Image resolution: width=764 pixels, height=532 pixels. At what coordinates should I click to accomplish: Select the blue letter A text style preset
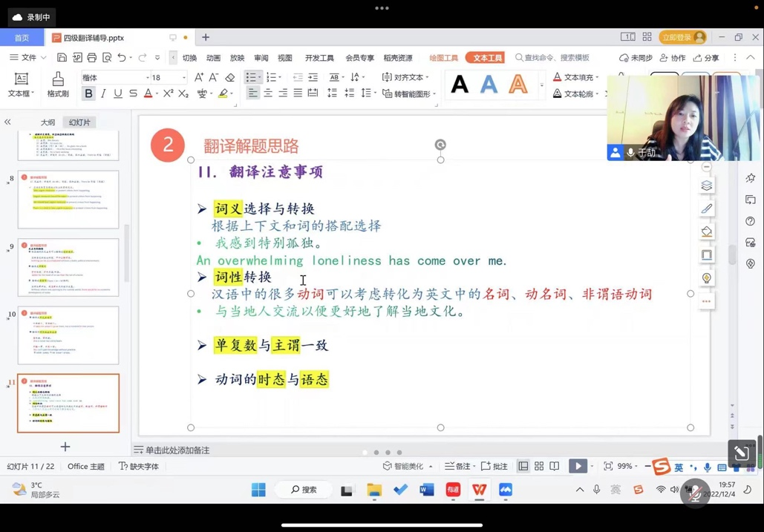click(489, 85)
